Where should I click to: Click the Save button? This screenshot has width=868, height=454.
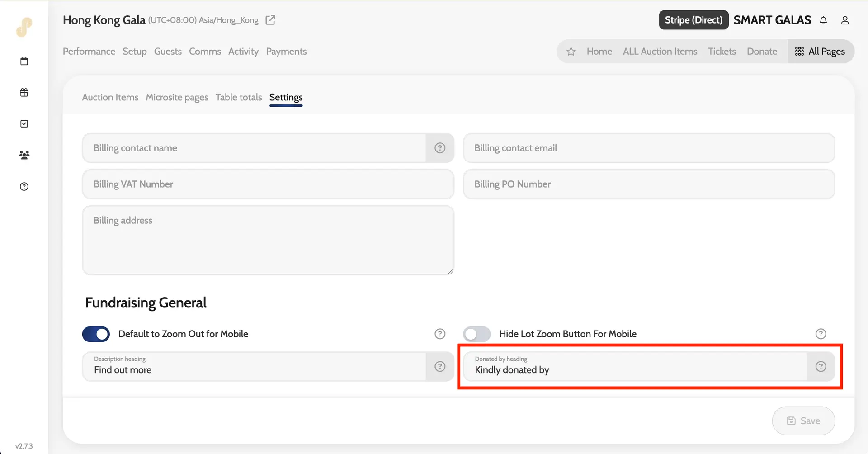point(803,421)
